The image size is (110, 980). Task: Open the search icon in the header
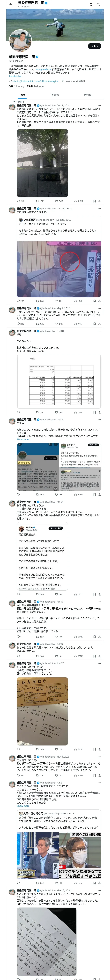[98, 4]
